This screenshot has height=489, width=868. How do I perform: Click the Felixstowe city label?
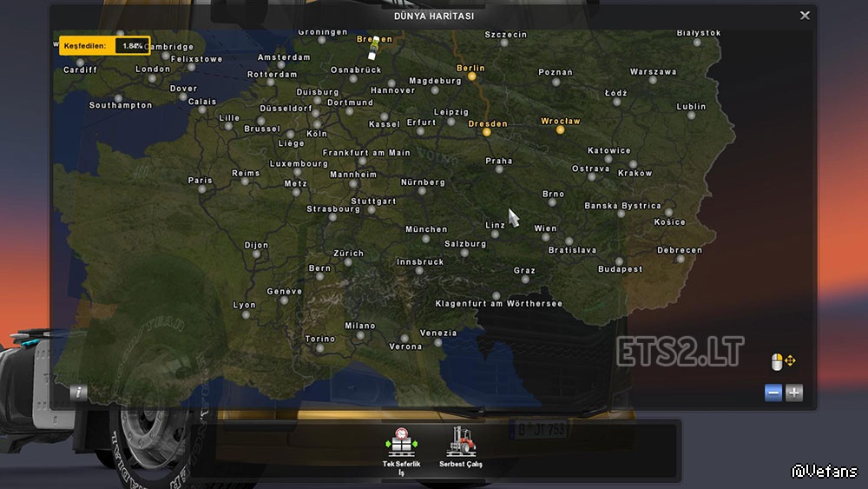point(196,59)
